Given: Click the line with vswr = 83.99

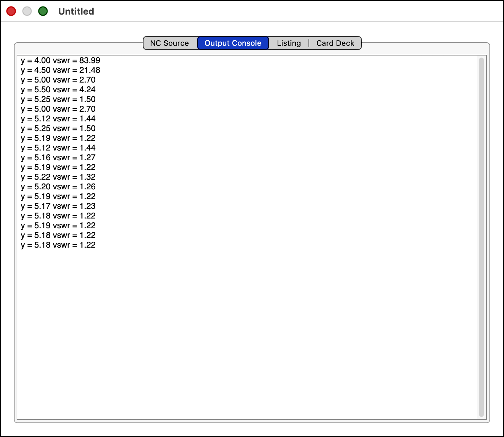Looking at the screenshot, I should [x=60, y=61].
